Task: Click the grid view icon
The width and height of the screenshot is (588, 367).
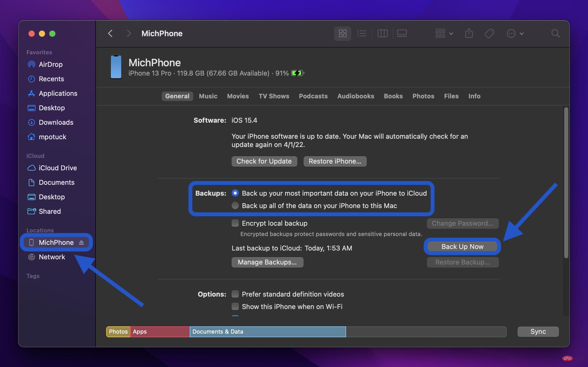Action: pos(343,33)
